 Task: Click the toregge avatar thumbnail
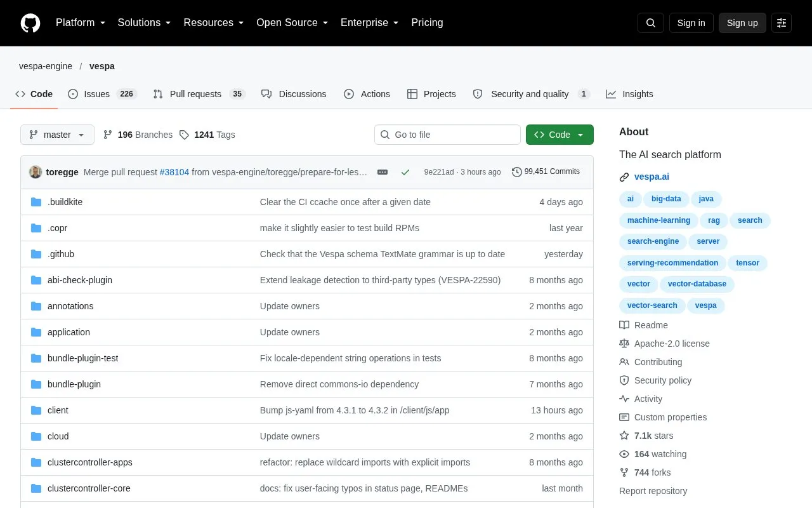click(x=36, y=172)
